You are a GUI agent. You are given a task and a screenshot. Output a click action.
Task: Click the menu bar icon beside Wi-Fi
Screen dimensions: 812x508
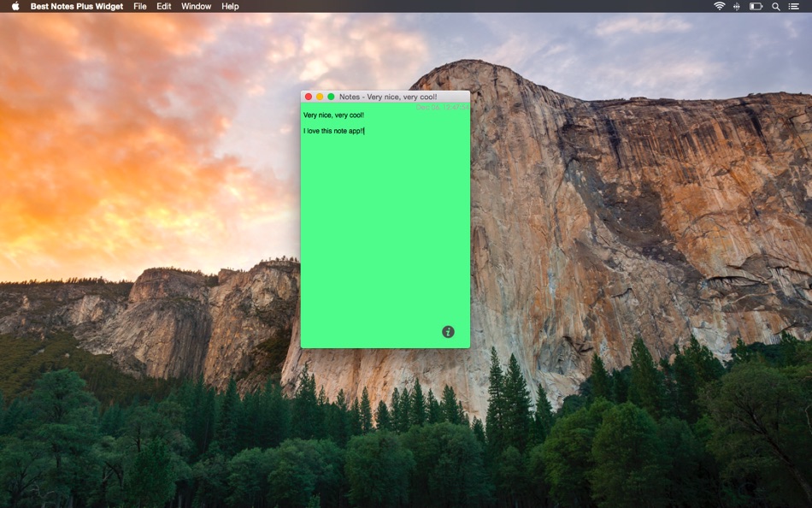[737, 6]
